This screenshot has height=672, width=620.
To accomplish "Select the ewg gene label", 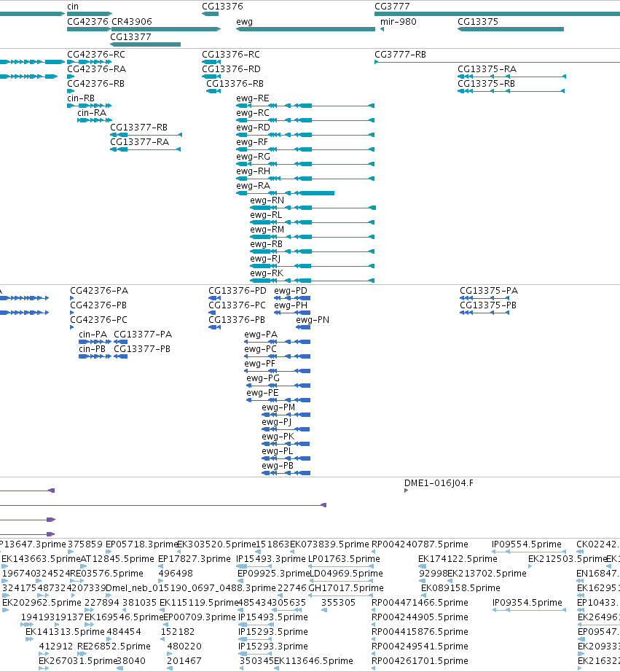I will pyautogui.click(x=244, y=22).
